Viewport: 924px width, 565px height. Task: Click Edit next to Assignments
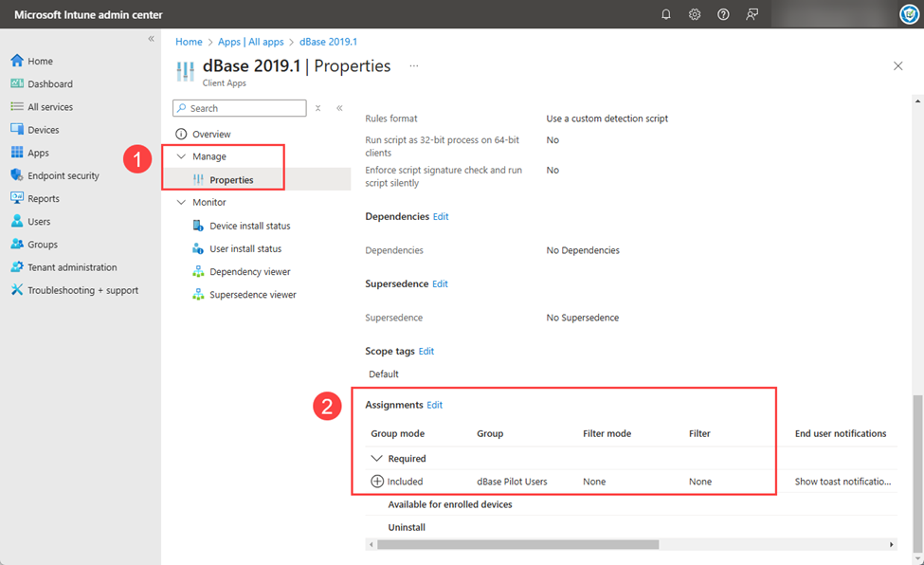pos(434,405)
